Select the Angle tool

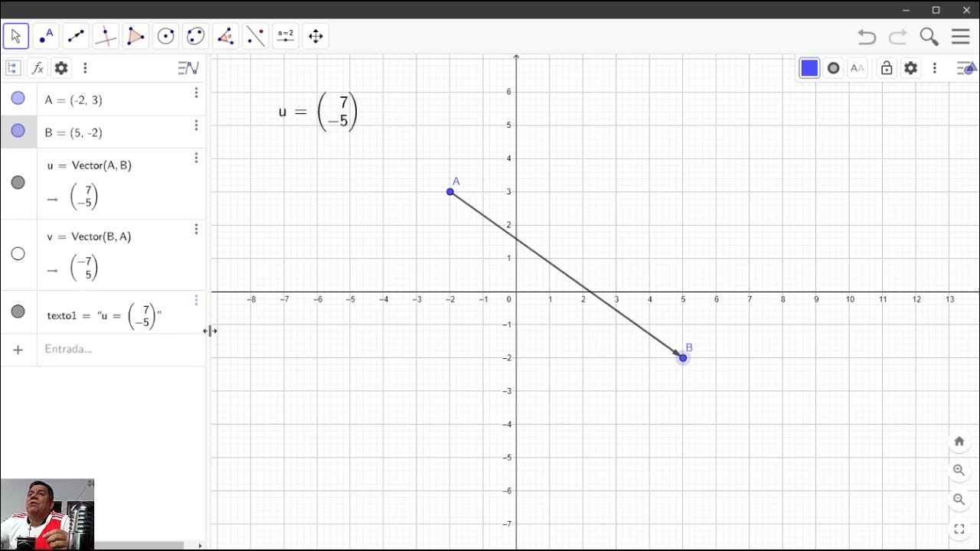[x=225, y=36]
